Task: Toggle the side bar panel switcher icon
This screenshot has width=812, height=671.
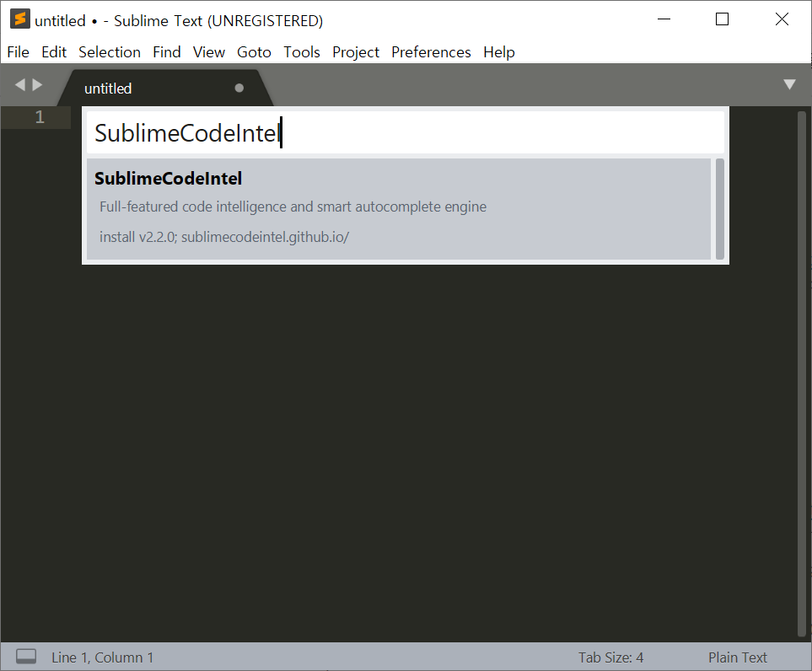Action: click(x=26, y=657)
